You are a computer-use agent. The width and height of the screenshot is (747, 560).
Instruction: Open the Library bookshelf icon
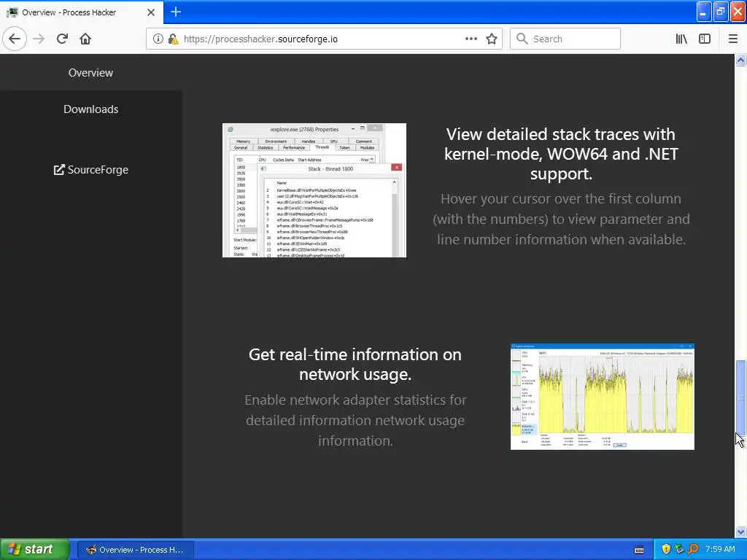[x=681, y=39]
